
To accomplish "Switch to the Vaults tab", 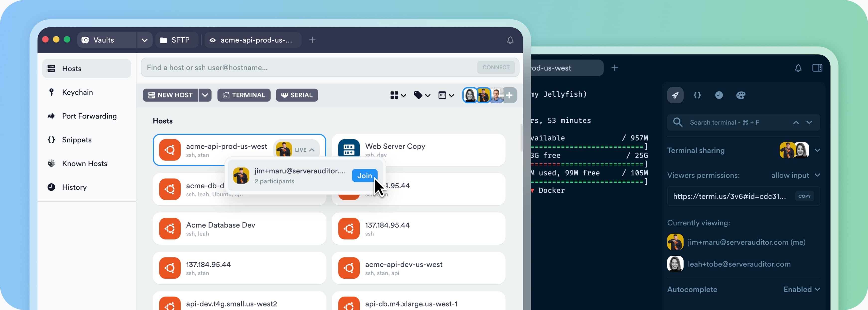I will tap(107, 40).
